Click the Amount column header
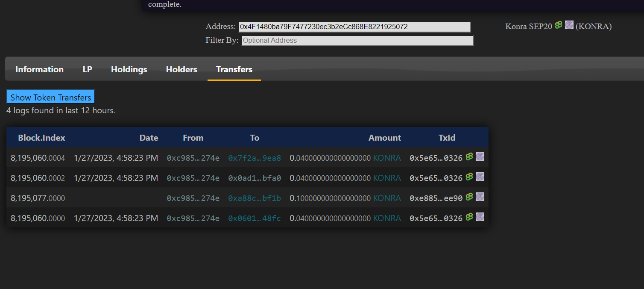 click(385, 138)
